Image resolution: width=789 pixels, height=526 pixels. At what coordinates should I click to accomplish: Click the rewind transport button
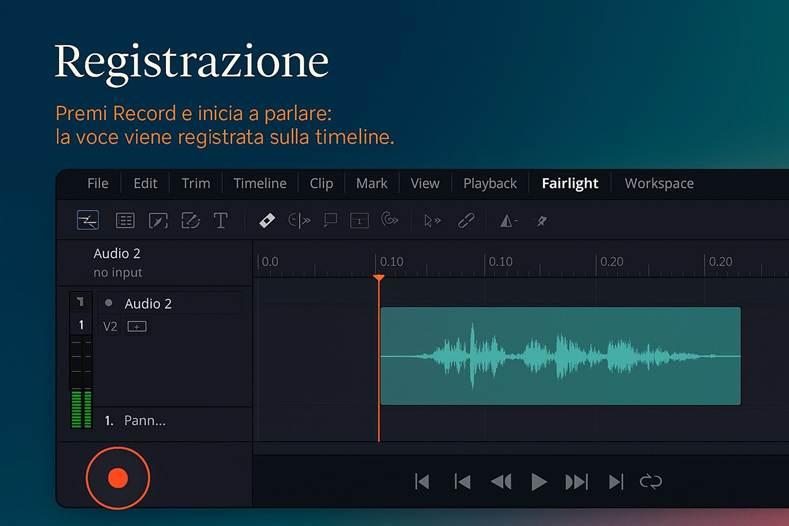tap(501, 482)
